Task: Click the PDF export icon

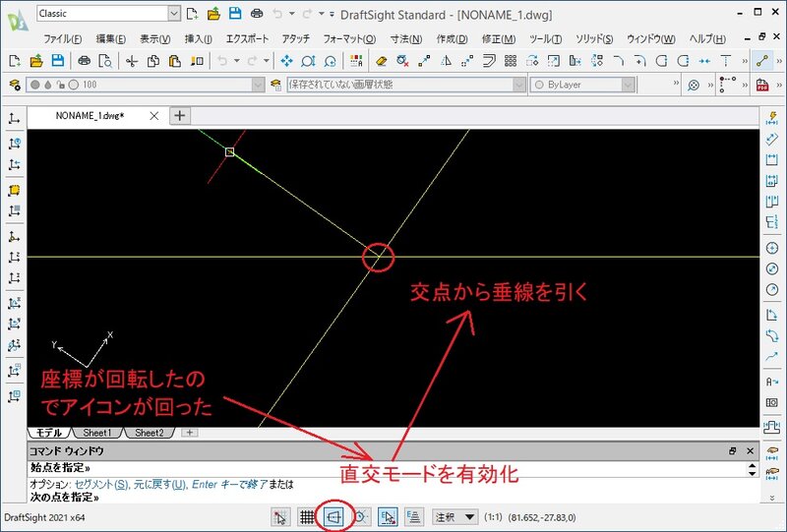Action: 762,85
